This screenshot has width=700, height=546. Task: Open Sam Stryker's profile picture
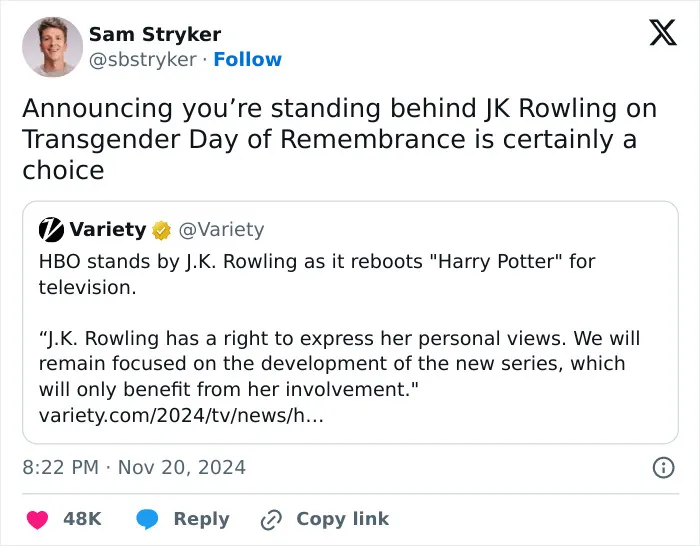pyautogui.click(x=52, y=47)
